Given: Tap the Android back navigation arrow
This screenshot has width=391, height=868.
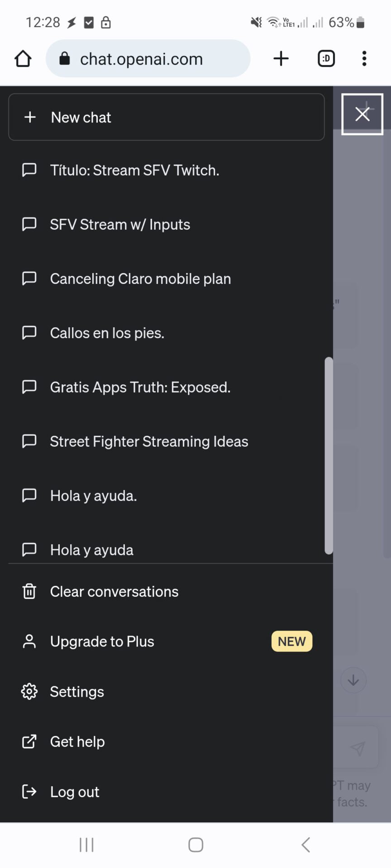Looking at the screenshot, I should [306, 844].
